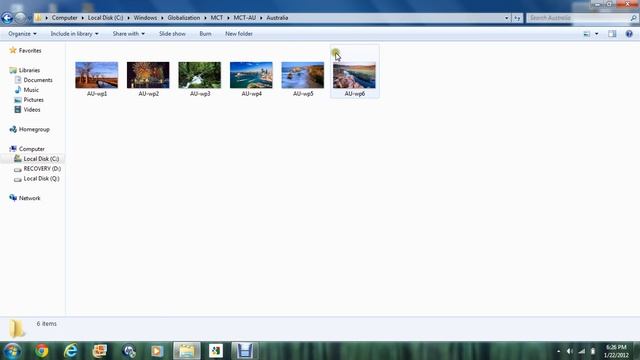640x360 pixels.
Task: Open Libraries in navigation pane
Action: coord(29,70)
